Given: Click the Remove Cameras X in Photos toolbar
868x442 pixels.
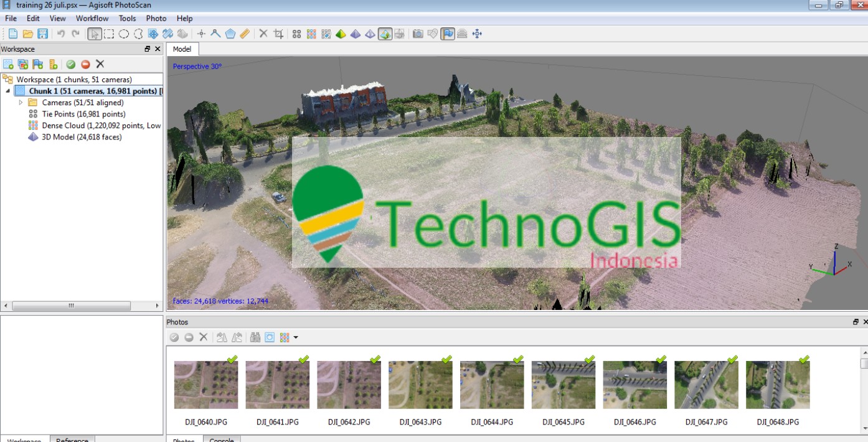Looking at the screenshot, I should (204, 337).
